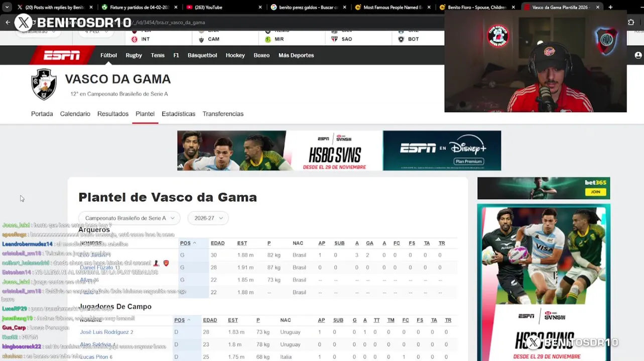644x361 pixels.
Task: Open the Fútbol menu in ESPN nav
Action: tap(108, 55)
